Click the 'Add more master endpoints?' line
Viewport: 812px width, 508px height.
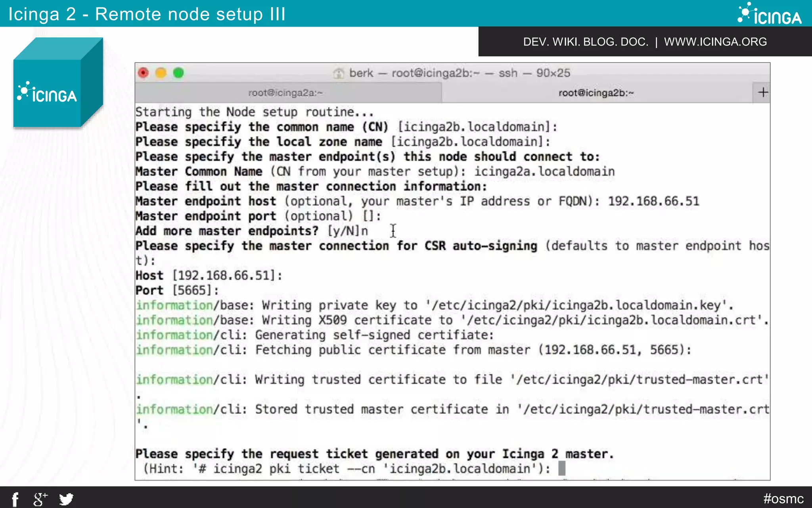coord(252,231)
